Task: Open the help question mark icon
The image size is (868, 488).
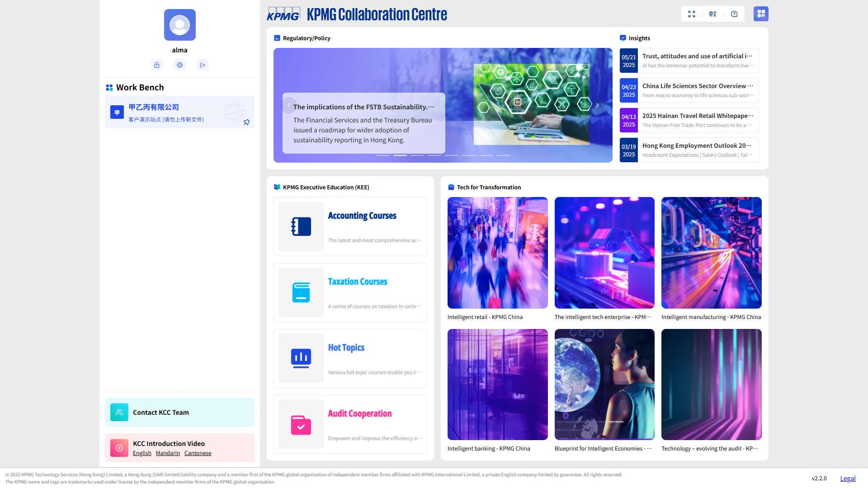Action: coord(734,14)
